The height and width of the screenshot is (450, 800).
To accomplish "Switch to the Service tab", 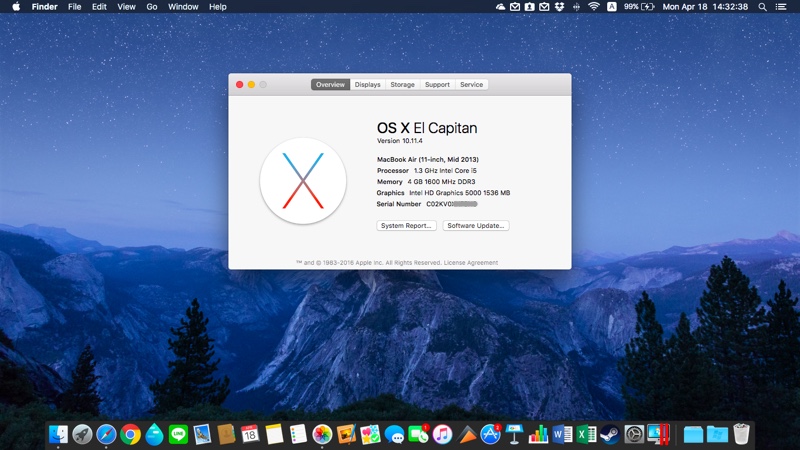I will tap(471, 85).
